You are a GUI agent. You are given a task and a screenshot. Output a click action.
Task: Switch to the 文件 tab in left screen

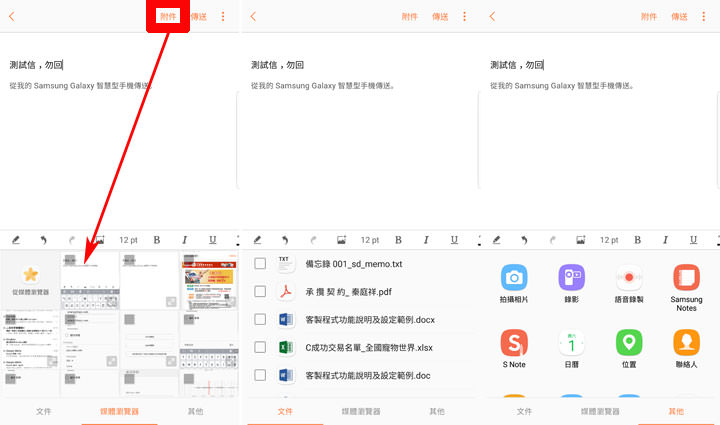(44, 411)
